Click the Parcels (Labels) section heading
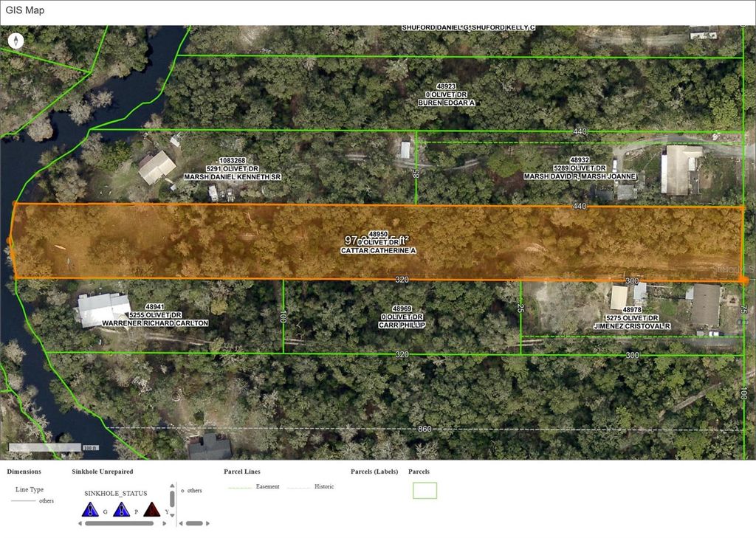The image size is (756, 538). tap(374, 471)
